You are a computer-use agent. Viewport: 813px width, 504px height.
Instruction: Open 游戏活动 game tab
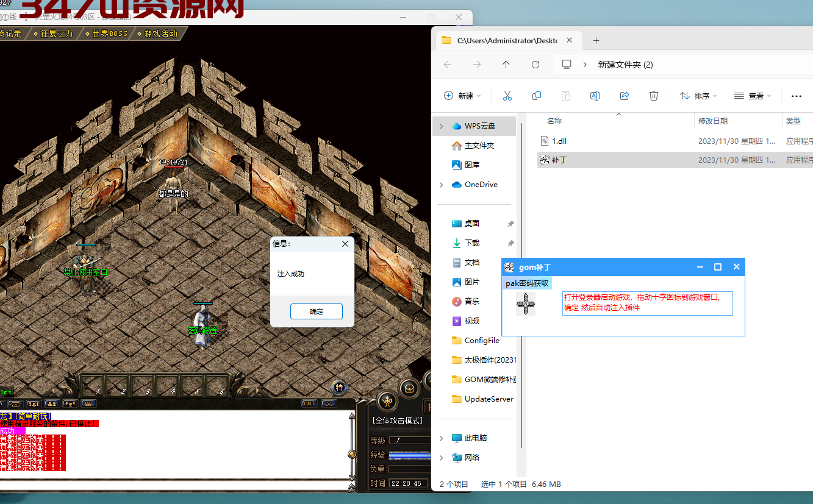coord(158,34)
